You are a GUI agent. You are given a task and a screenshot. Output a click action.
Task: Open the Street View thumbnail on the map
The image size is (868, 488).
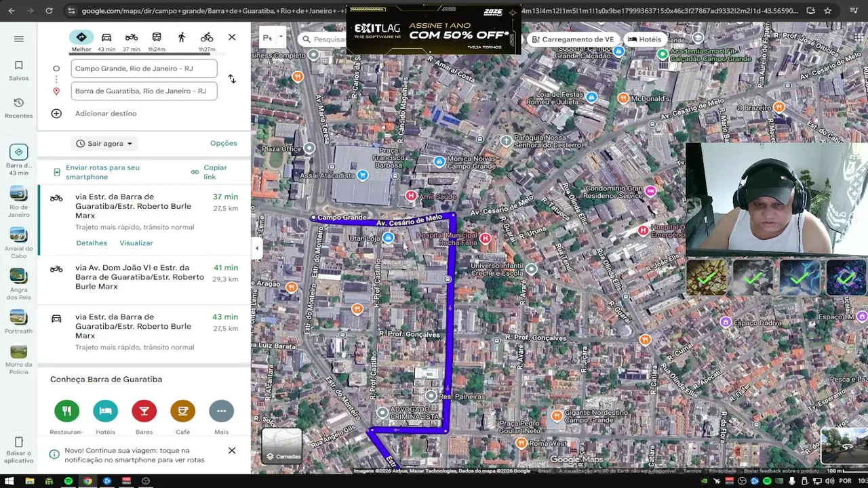click(x=844, y=446)
